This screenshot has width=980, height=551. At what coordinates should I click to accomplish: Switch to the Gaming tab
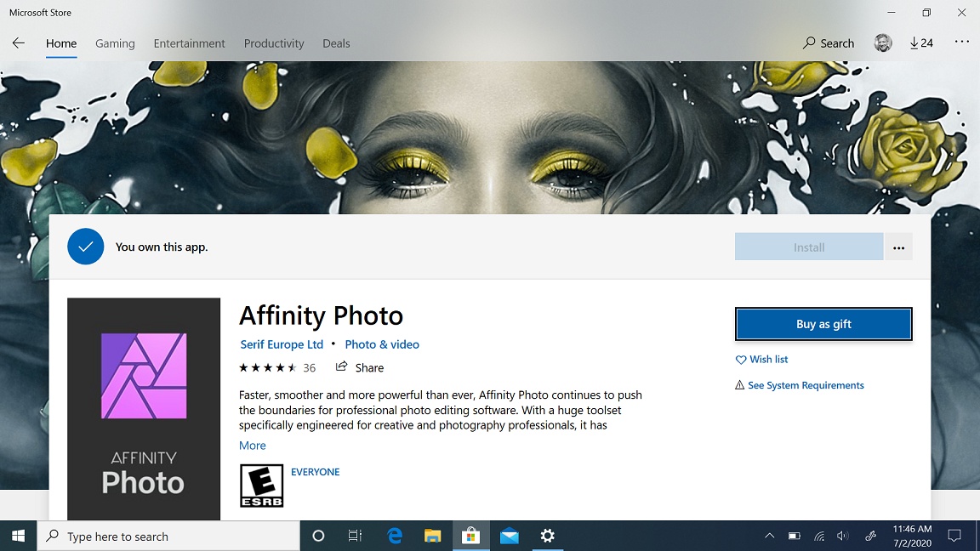point(115,43)
